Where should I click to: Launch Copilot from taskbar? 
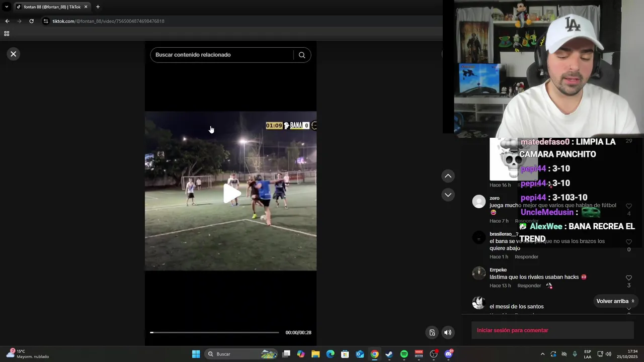click(x=301, y=354)
